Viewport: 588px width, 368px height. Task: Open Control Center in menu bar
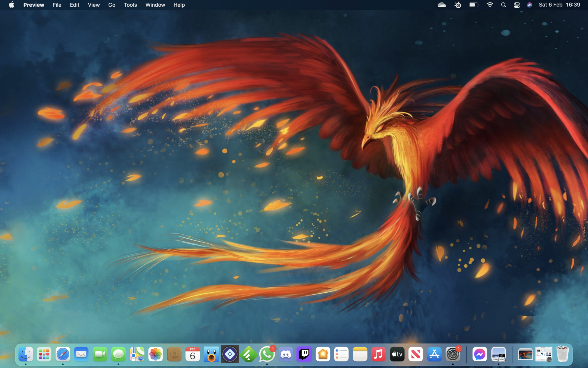pyautogui.click(x=517, y=5)
